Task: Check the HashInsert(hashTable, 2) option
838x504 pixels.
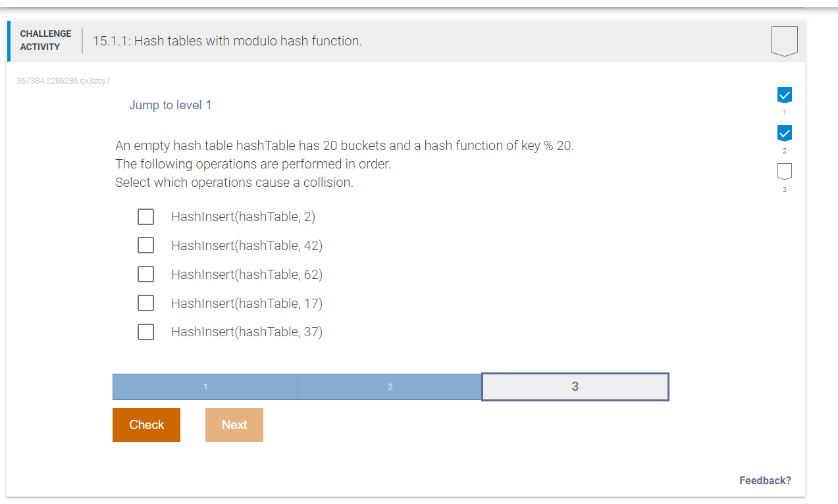Action: point(145,216)
